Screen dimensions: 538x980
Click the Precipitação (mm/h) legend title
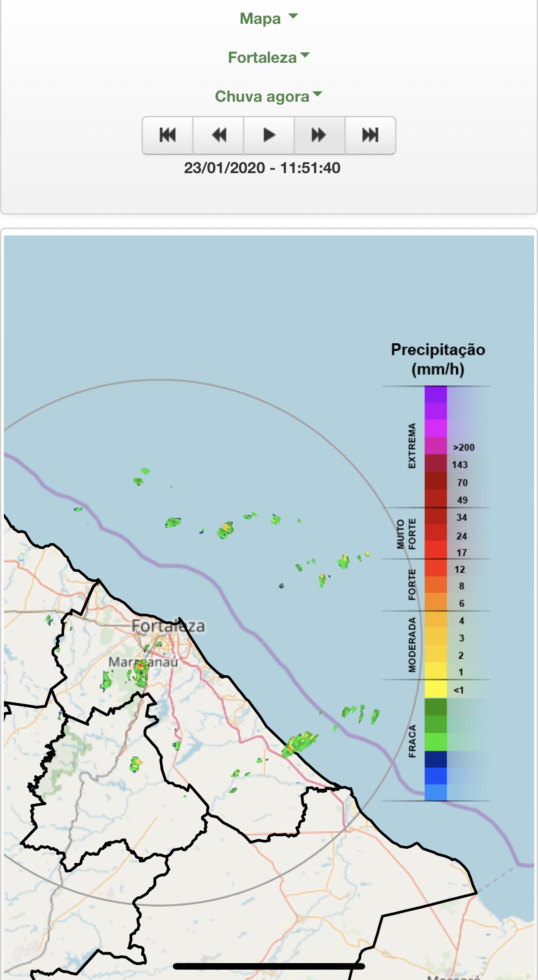tap(438, 359)
